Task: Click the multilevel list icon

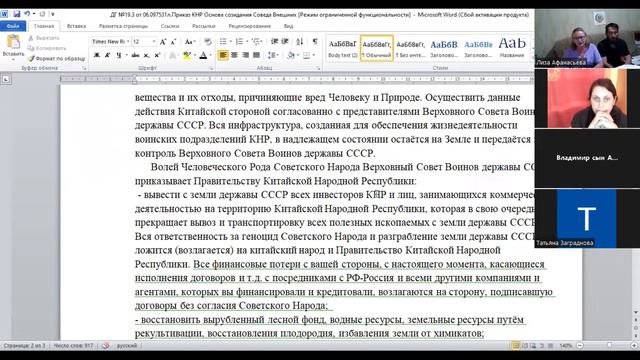Action: pos(256,42)
